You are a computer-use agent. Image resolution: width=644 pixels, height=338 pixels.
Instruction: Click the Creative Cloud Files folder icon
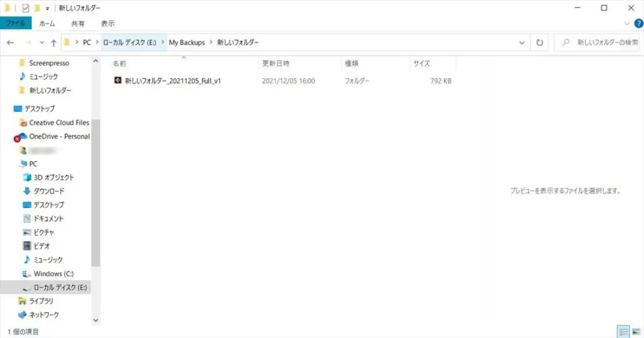click(23, 123)
